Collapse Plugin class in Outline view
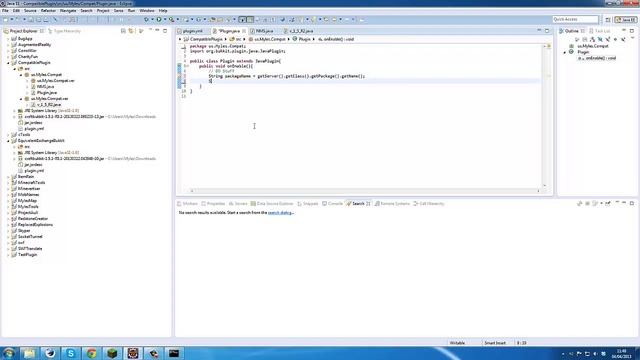 [x=565, y=52]
